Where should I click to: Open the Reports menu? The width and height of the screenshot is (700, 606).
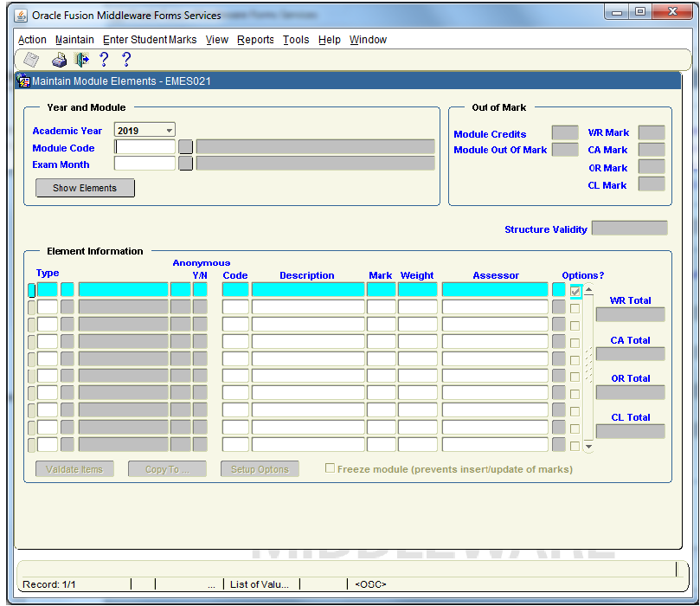(x=255, y=40)
